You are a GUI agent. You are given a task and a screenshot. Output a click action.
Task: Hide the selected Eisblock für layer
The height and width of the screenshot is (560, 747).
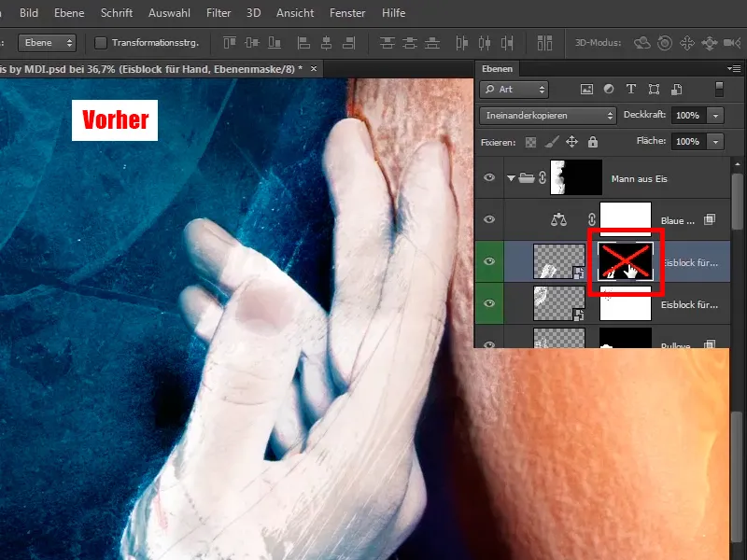coord(489,261)
